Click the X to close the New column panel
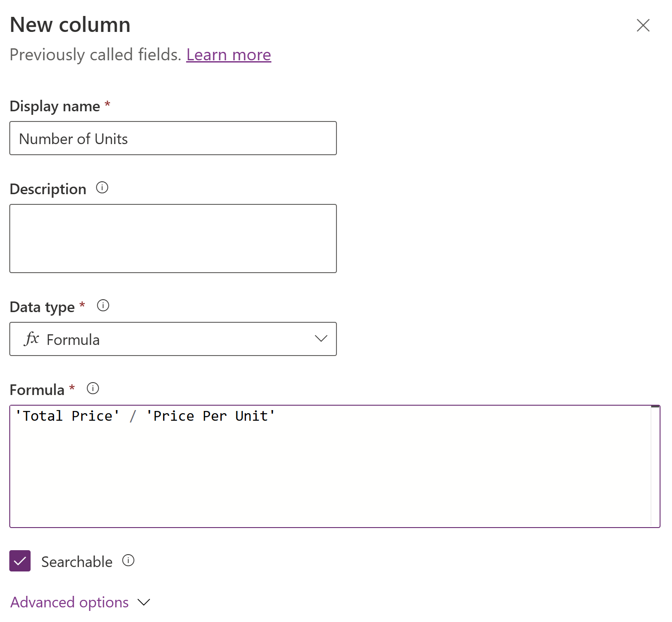Viewport: 672px width, 622px height. (643, 26)
